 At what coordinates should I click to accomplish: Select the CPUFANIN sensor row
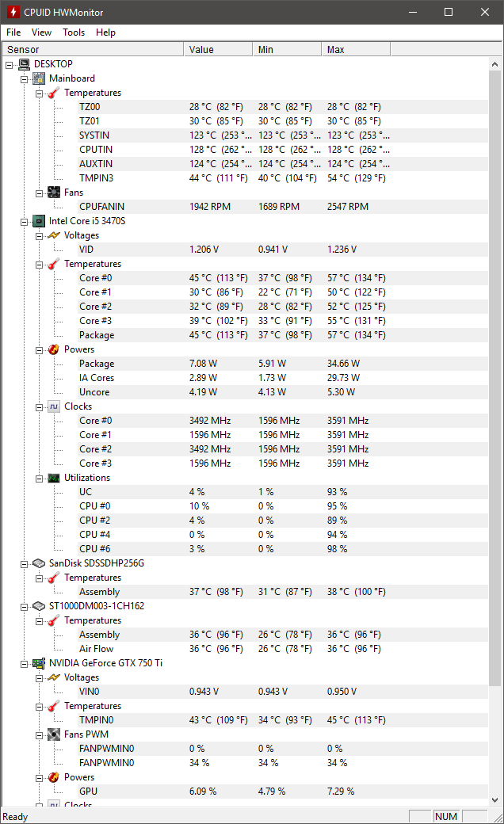click(x=283, y=207)
